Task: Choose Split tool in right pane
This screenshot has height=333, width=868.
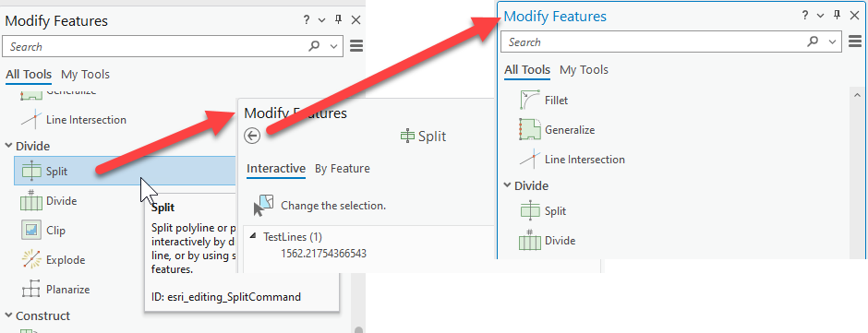Action: pos(543,210)
